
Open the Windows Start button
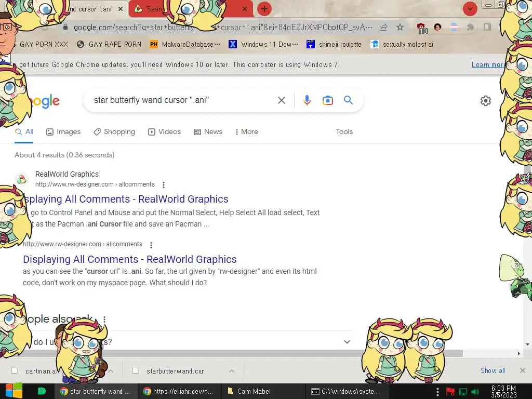click(14, 391)
